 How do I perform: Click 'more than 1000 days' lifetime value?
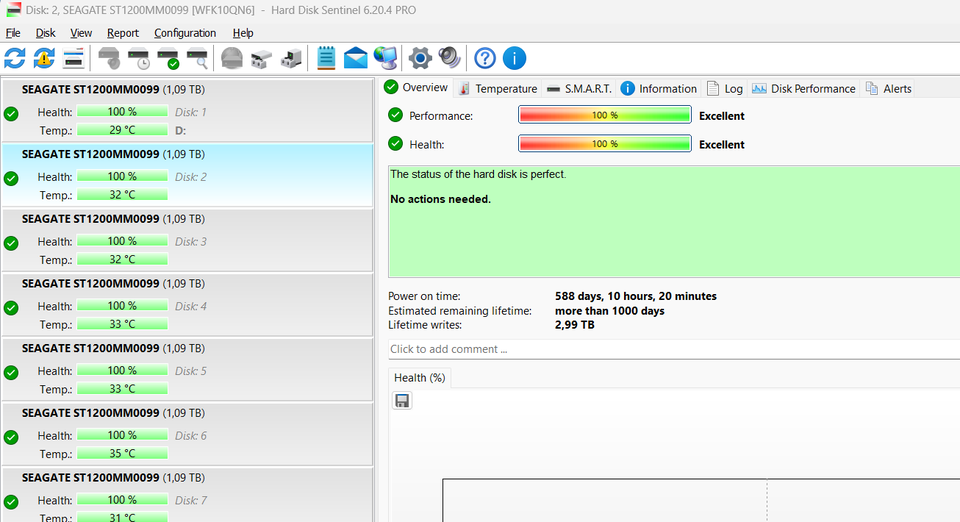coord(610,311)
